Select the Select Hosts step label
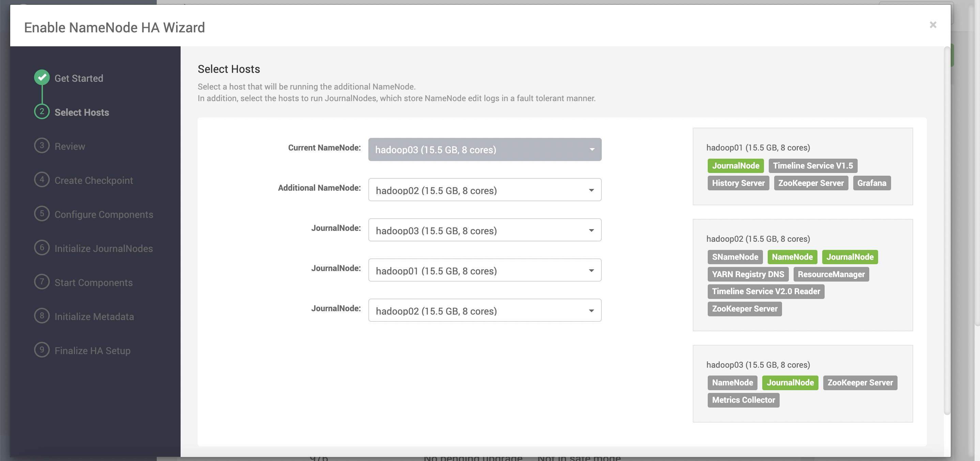The width and height of the screenshot is (980, 461). 82,112
